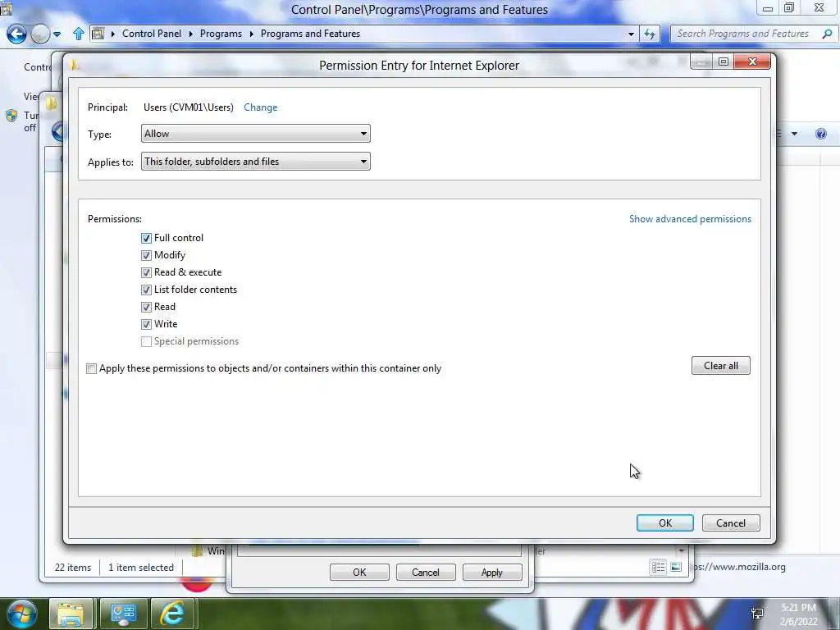840x630 pixels.
Task: Open the Applies to dropdown
Action: 256,162
